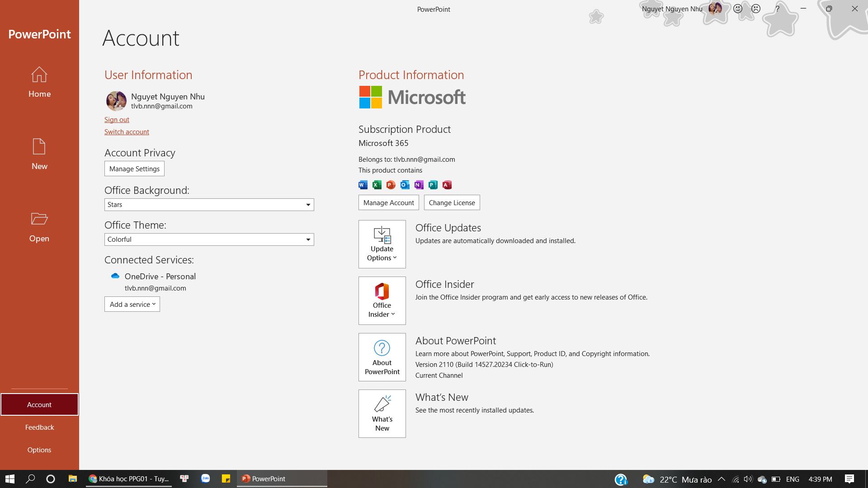Open the What's New button
This screenshot has width=868, height=488.
[382, 413]
